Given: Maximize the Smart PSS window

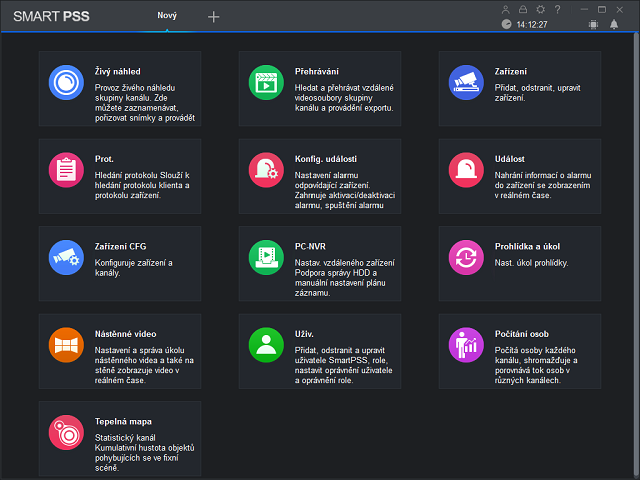Looking at the screenshot, I should coord(602,9).
